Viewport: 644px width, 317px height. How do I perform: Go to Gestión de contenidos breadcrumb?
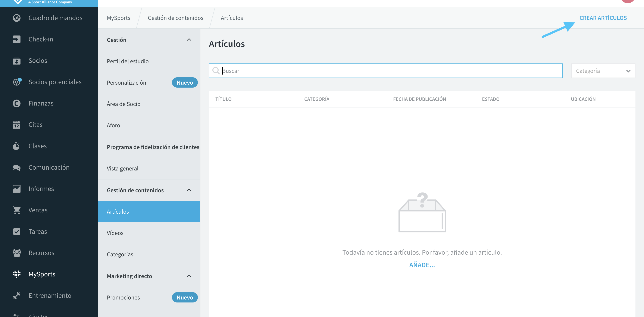[175, 18]
